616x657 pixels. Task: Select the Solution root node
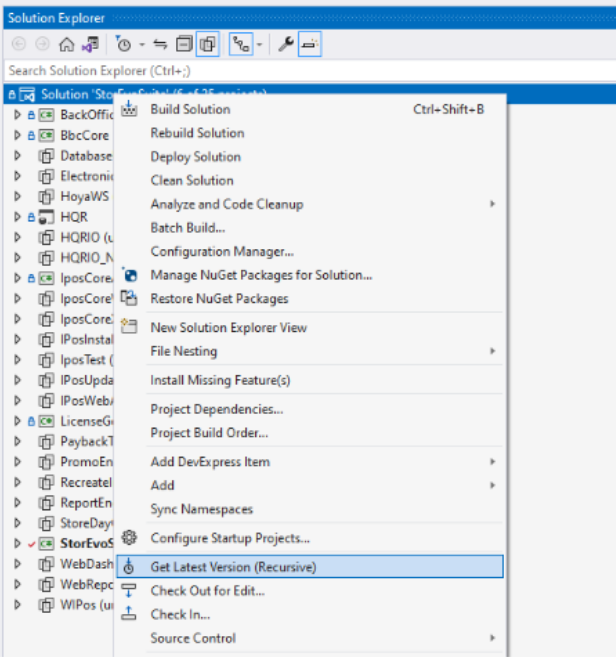coord(310,94)
